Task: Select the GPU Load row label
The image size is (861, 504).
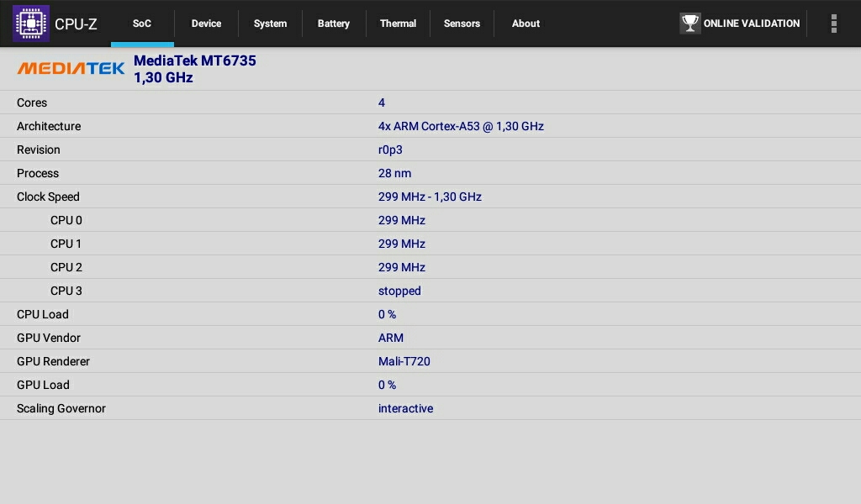Action: (43, 386)
